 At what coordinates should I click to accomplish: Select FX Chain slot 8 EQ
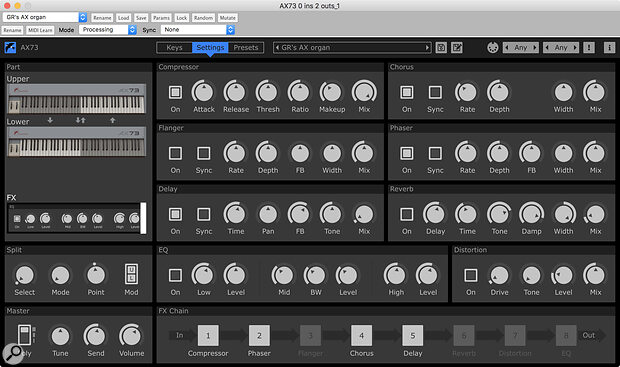coord(566,335)
